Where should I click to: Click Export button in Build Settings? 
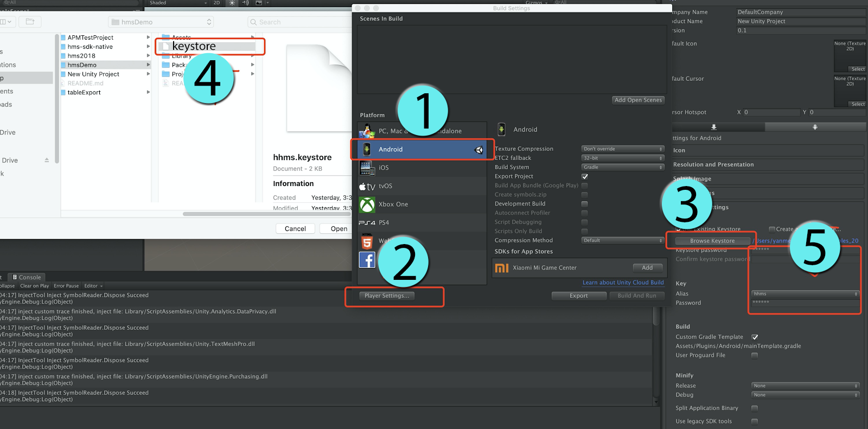579,296
